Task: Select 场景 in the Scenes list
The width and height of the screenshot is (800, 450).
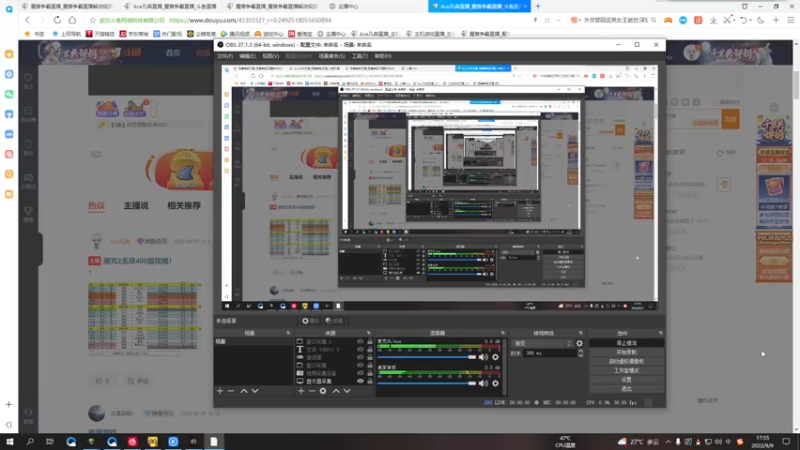Action: pos(253,341)
